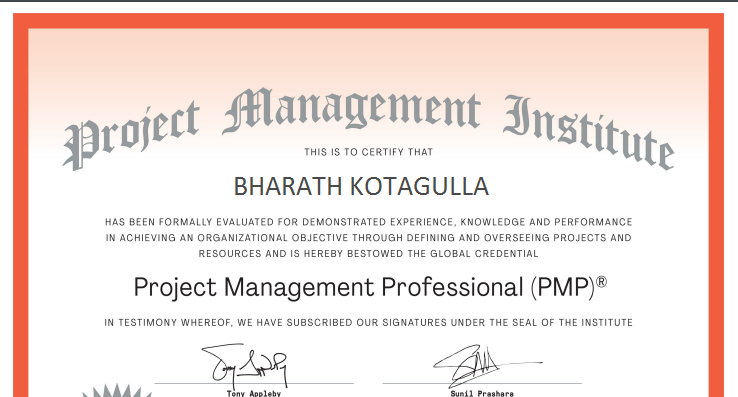Select the gothic word 'Institute' in heading
This screenshot has height=397, width=738.
pyautogui.click(x=589, y=132)
